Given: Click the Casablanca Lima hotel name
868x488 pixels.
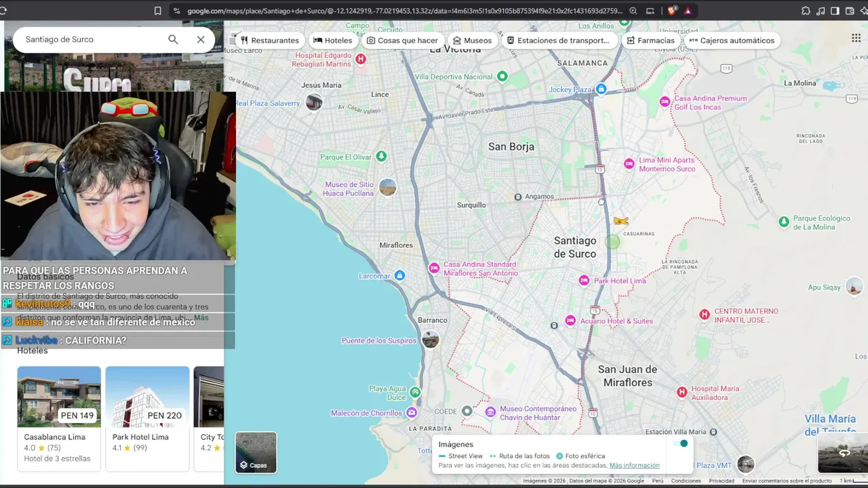Looking at the screenshot, I should pos(54,437).
